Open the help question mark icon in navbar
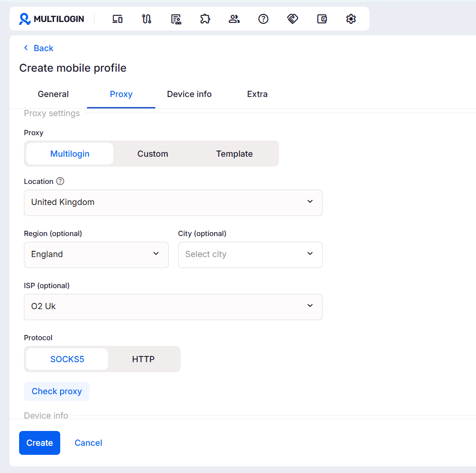This screenshot has height=473, width=476. click(263, 19)
